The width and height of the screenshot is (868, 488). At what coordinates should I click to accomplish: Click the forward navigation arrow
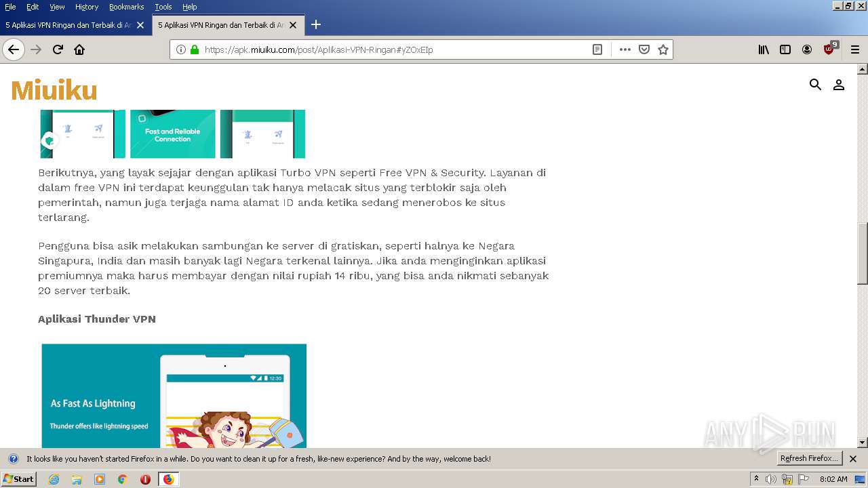[x=36, y=49]
